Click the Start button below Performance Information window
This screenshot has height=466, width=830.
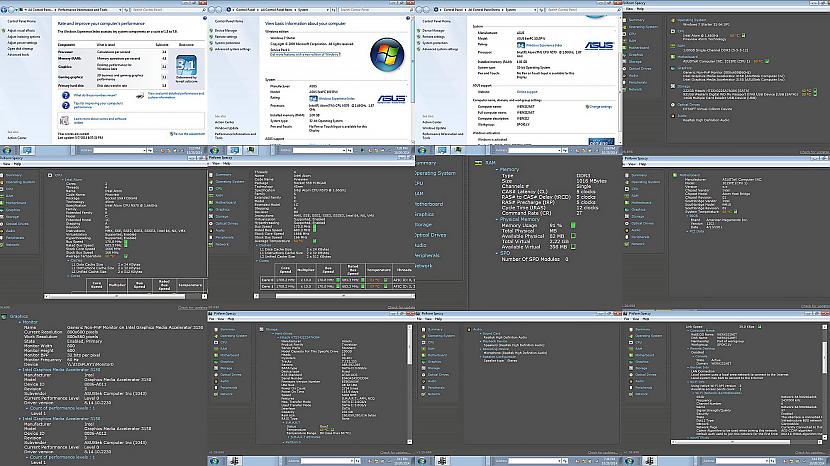tap(7, 150)
